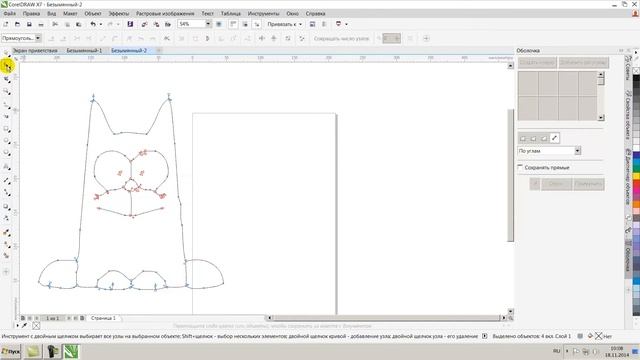Click the Save toolbar icon

coord(29,24)
